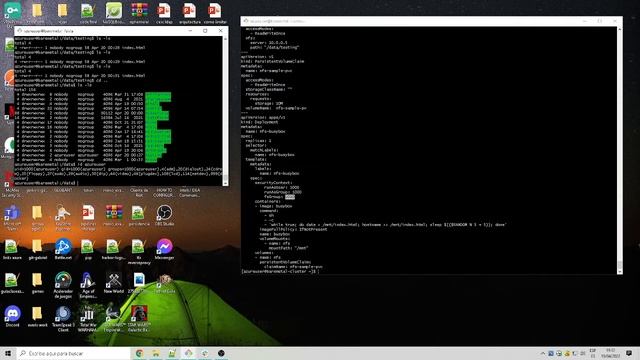Open Chrome from the taskbar

coord(139,353)
